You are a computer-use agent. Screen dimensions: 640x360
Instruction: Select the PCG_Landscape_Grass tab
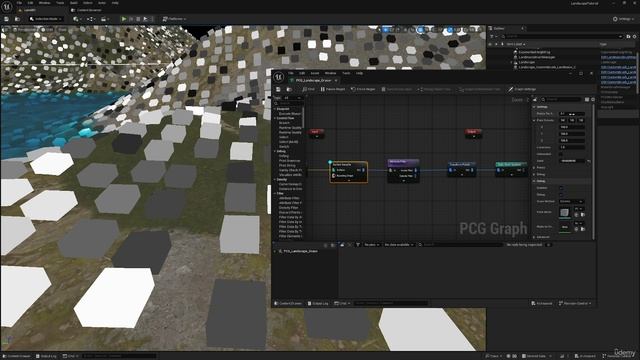click(313, 80)
